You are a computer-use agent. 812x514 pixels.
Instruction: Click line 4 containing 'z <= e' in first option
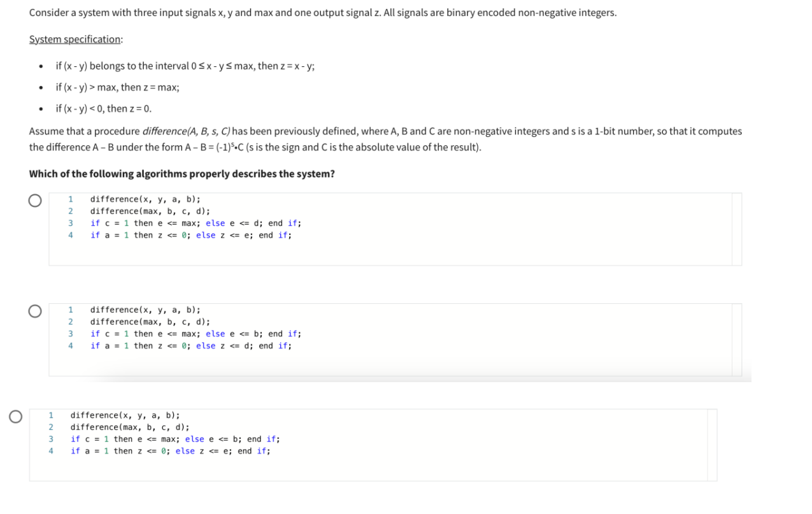(x=190, y=235)
